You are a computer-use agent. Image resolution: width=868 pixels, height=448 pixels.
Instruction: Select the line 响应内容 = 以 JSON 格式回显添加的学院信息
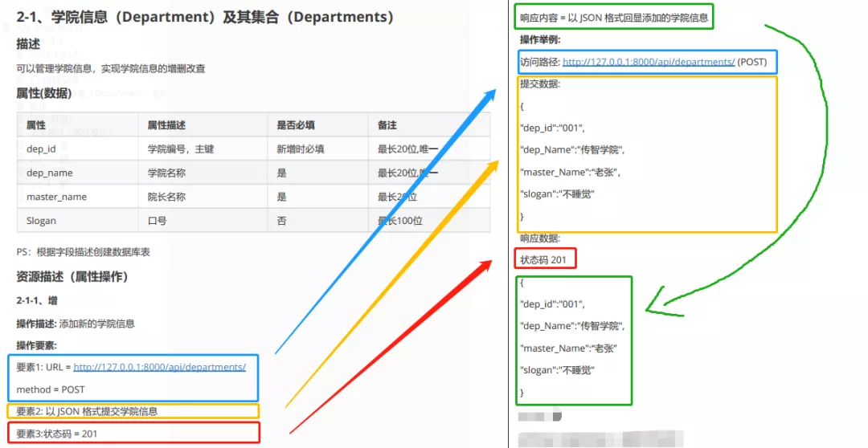coord(614,18)
